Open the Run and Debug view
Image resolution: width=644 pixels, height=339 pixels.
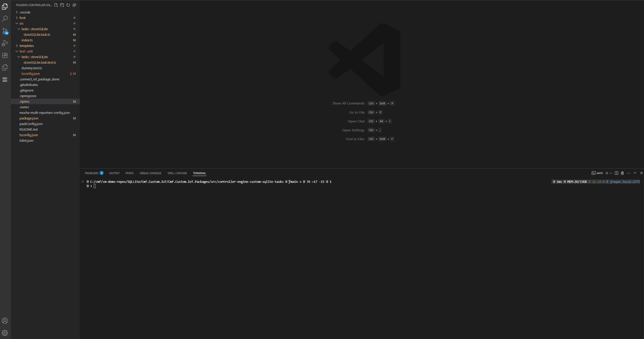[x=5, y=43]
